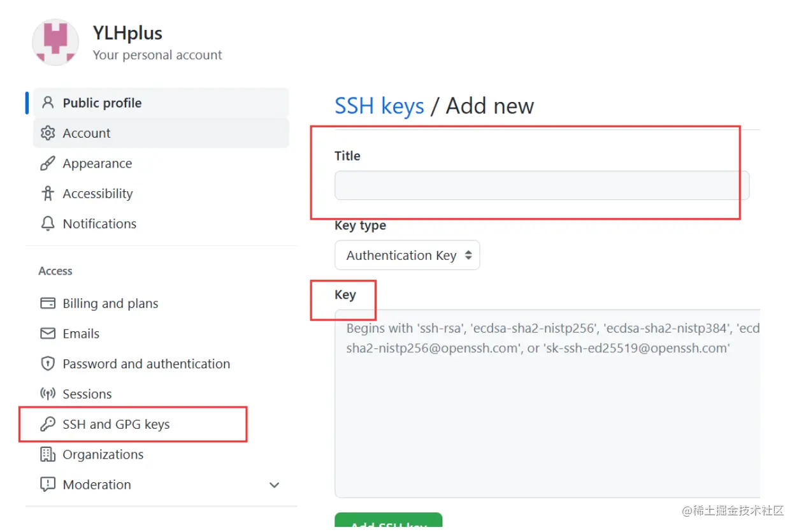This screenshot has width=799, height=532.
Task: Open the Sessions settings page
Action: pos(87,394)
